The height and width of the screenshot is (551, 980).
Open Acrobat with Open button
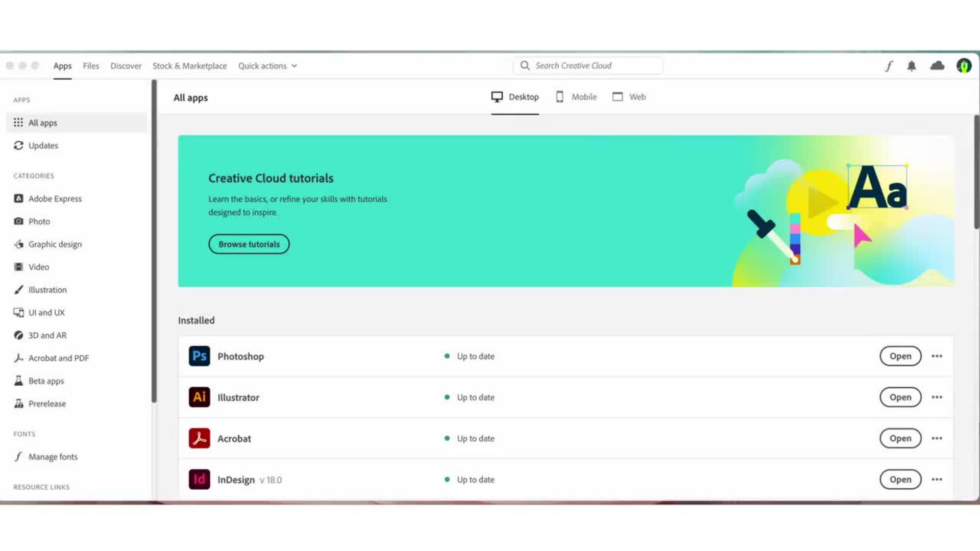click(x=900, y=438)
